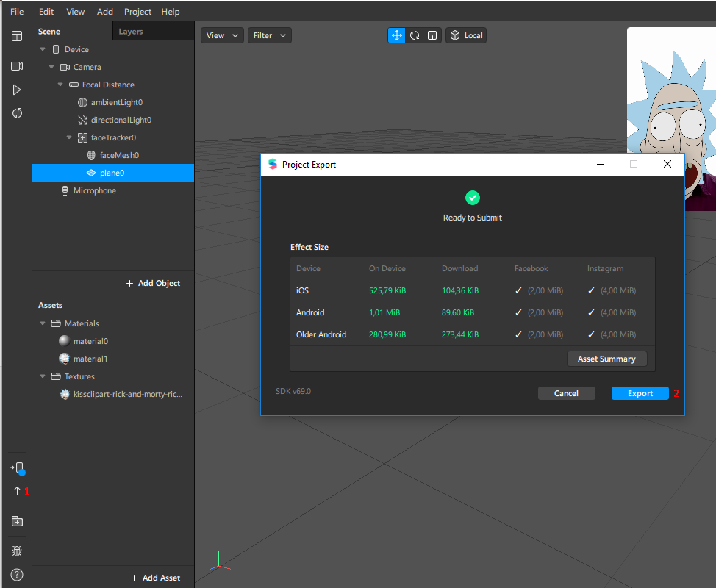Click Older Android row label
The image size is (716, 588).
click(x=321, y=334)
